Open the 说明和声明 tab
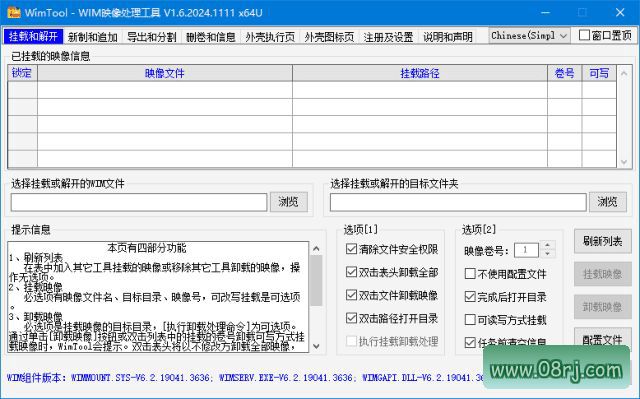 click(x=447, y=37)
